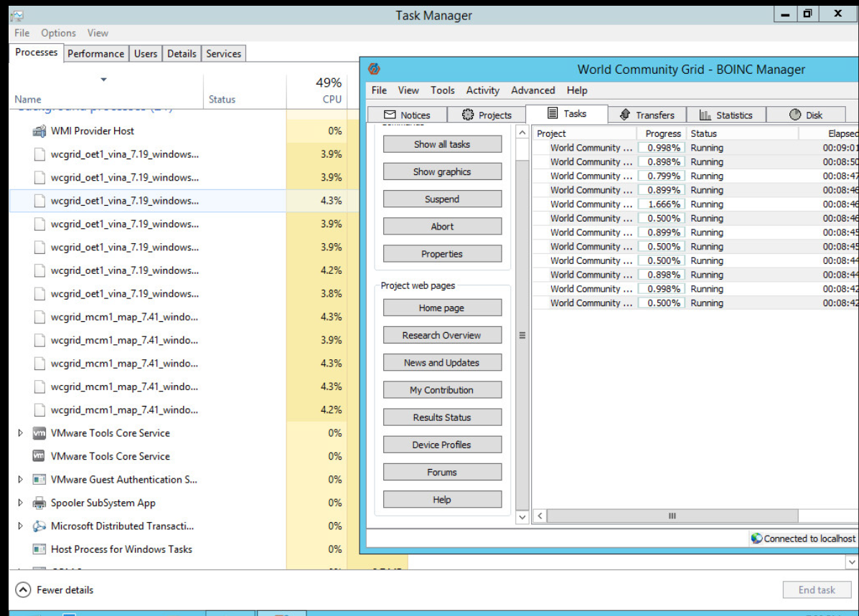Image resolution: width=859 pixels, height=616 pixels.
Task: Open Device Profiles page
Action: [x=442, y=445]
